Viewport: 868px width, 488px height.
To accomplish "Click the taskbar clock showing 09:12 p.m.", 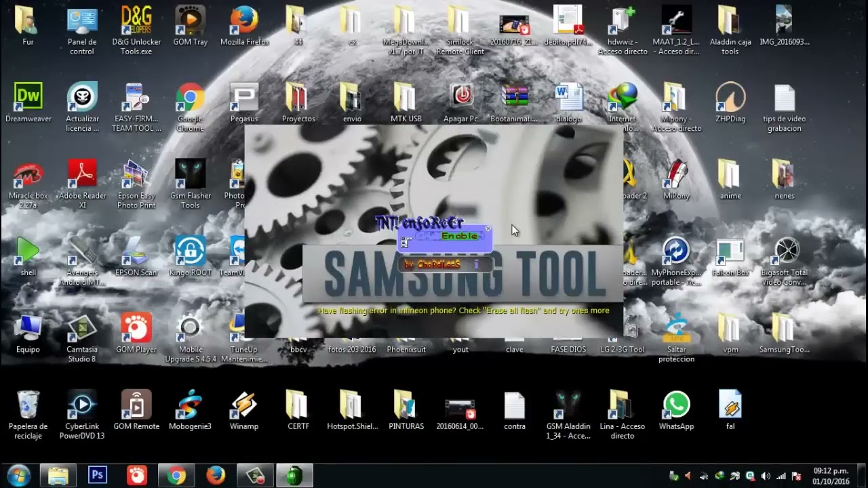I will pyautogui.click(x=831, y=475).
